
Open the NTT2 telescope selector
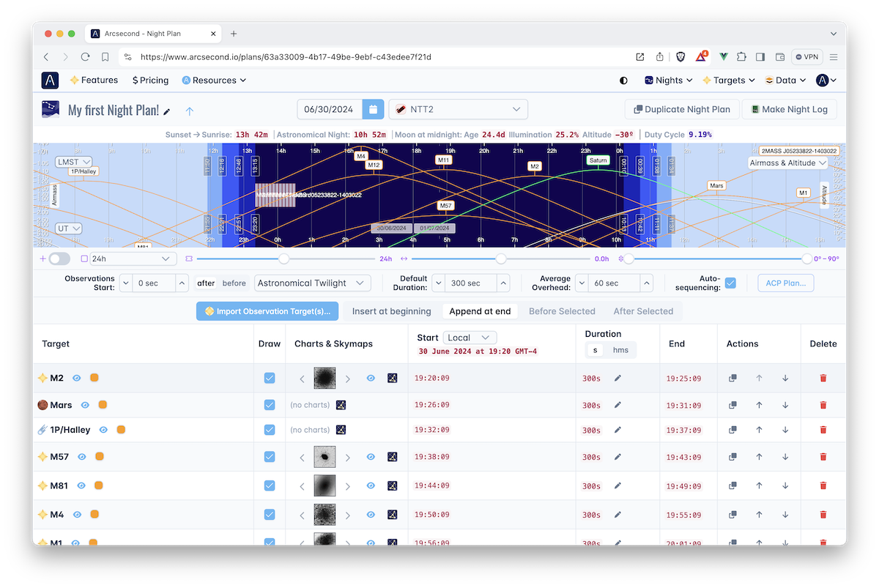click(x=458, y=108)
